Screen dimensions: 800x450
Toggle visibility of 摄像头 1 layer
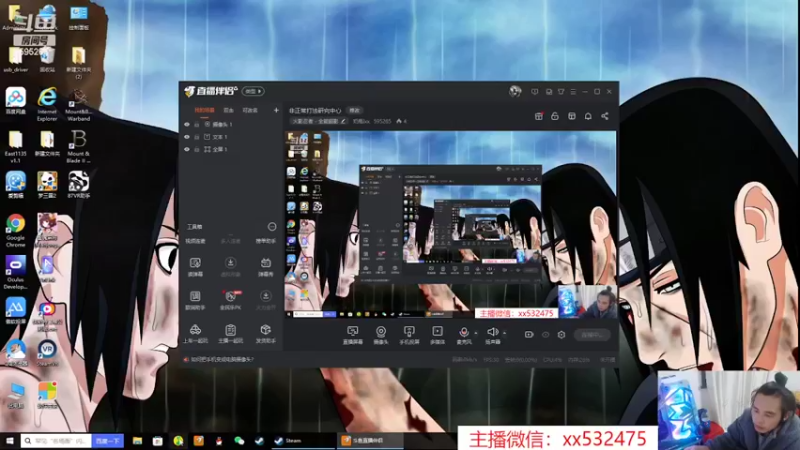pos(187,124)
